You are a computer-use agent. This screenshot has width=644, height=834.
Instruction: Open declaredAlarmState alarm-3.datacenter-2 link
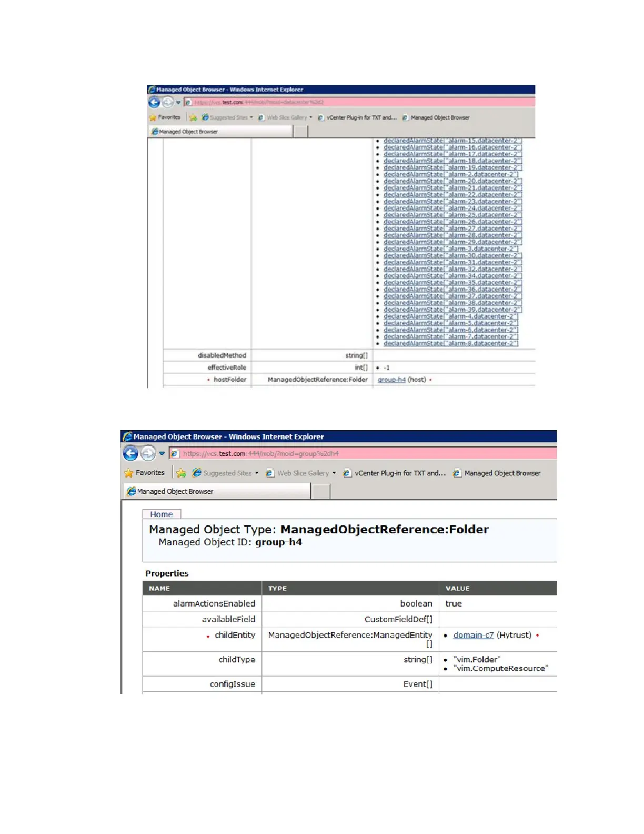450,249
